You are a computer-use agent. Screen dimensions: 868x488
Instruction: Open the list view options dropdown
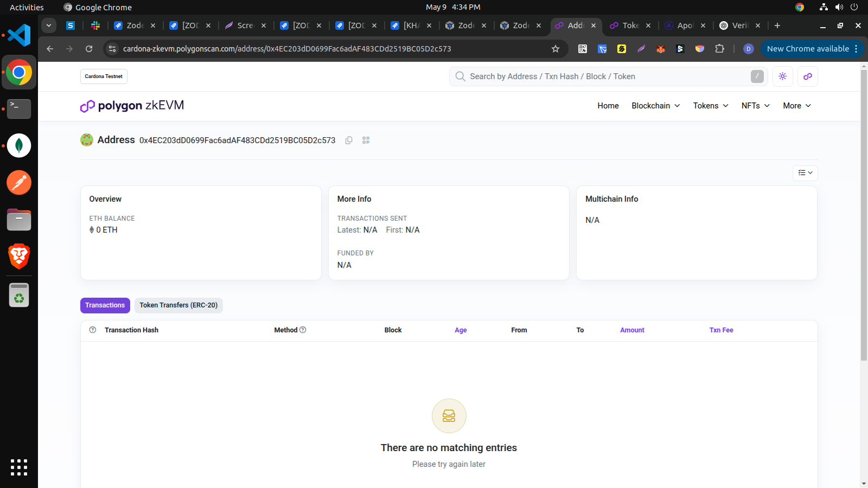coord(805,173)
